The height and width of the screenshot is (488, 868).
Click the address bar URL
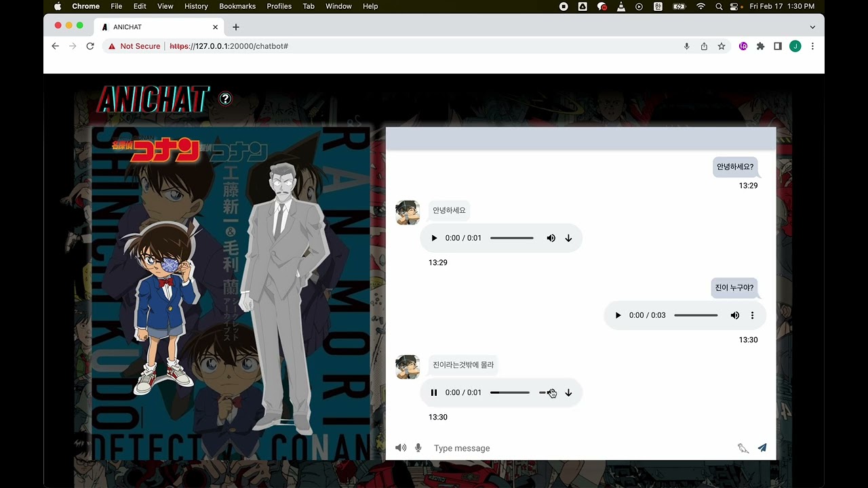[x=229, y=46]
